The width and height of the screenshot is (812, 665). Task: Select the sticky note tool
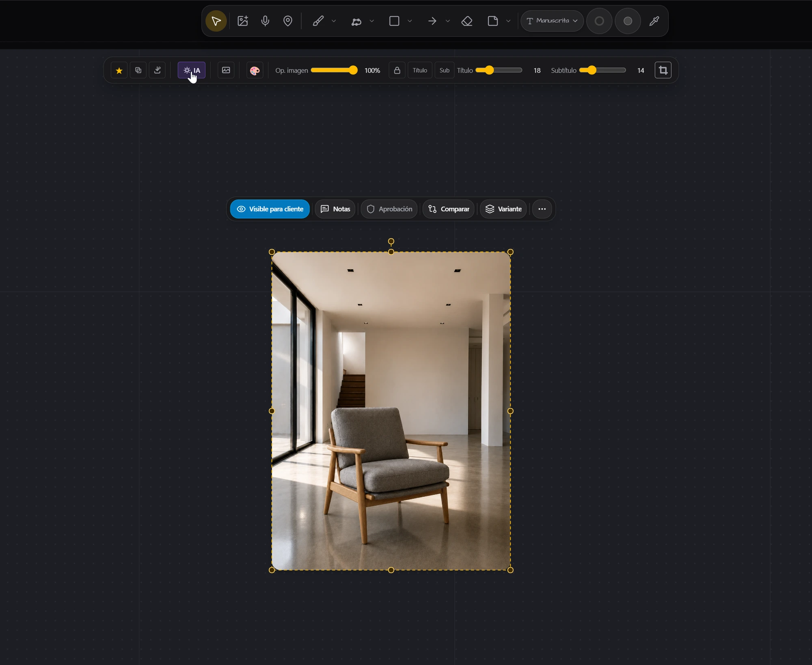[x=493, y=21]
